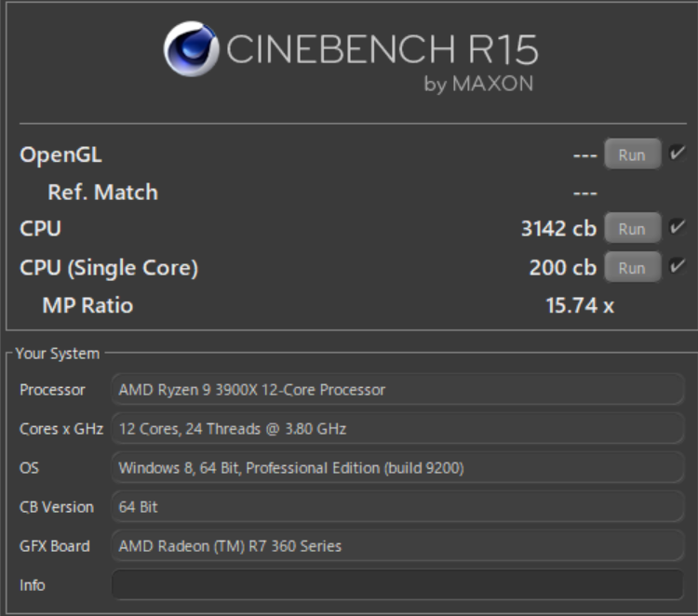This screenshot has height=616, width=698.
Task: Click the Ref. Match score dashes
Action: [x=585, y=194]
